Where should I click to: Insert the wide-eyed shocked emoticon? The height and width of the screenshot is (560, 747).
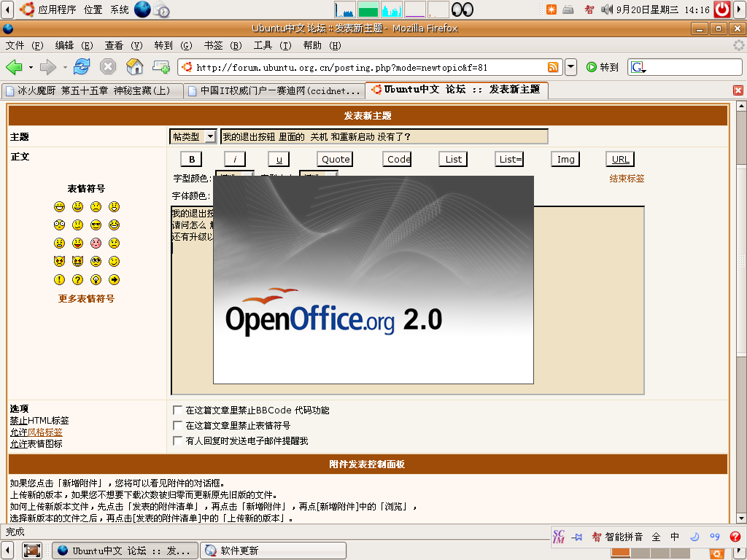pos(59,225)
